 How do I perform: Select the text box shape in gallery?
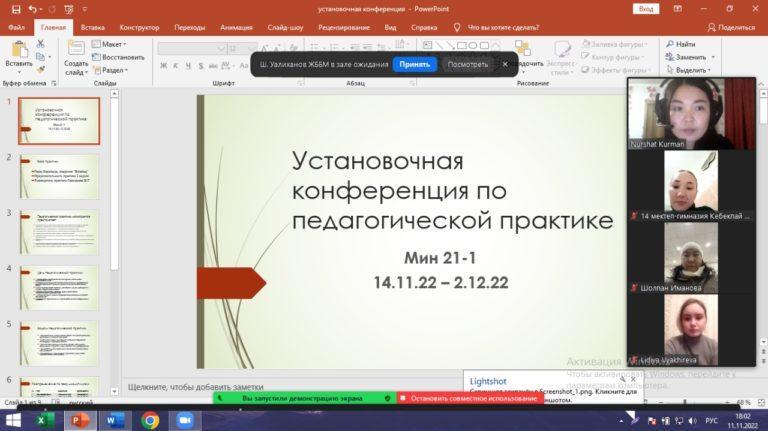(428, 45)
